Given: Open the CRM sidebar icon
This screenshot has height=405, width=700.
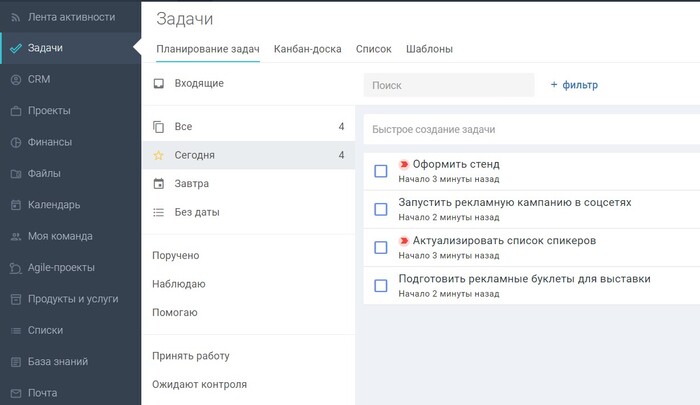Looking at the screenshot, I should point(15,79).
